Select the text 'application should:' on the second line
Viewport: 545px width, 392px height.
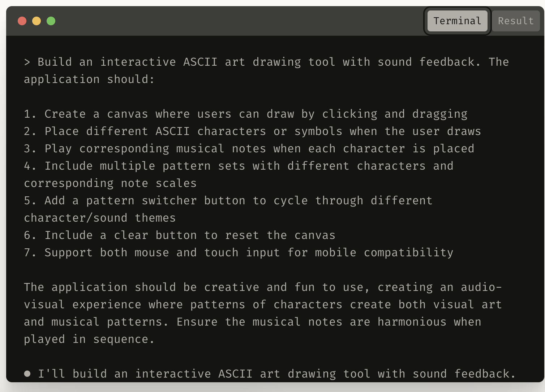tap(89, 79)
